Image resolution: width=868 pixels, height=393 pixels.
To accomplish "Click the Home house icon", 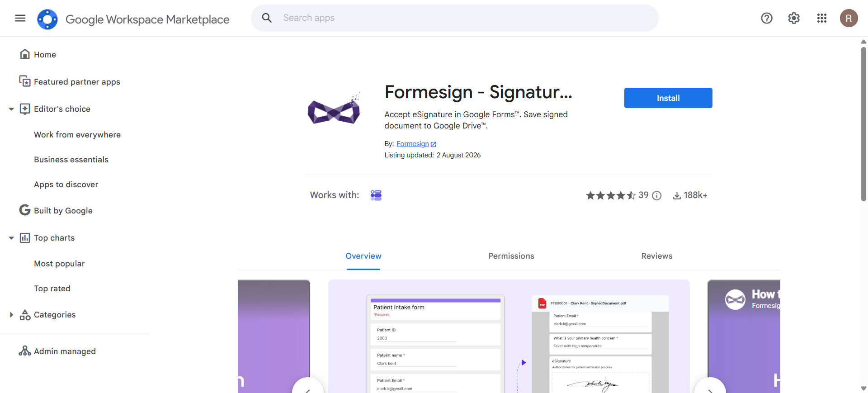I will pyautogui.click(x=25, y=54).
